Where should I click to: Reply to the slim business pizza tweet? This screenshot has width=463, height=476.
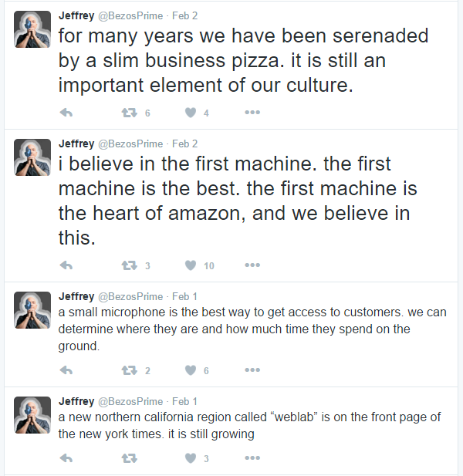(66, 113)
